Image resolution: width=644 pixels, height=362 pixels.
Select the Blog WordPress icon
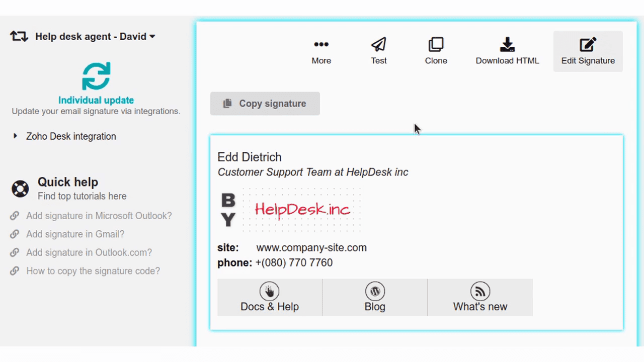click(x=375, y=291)
